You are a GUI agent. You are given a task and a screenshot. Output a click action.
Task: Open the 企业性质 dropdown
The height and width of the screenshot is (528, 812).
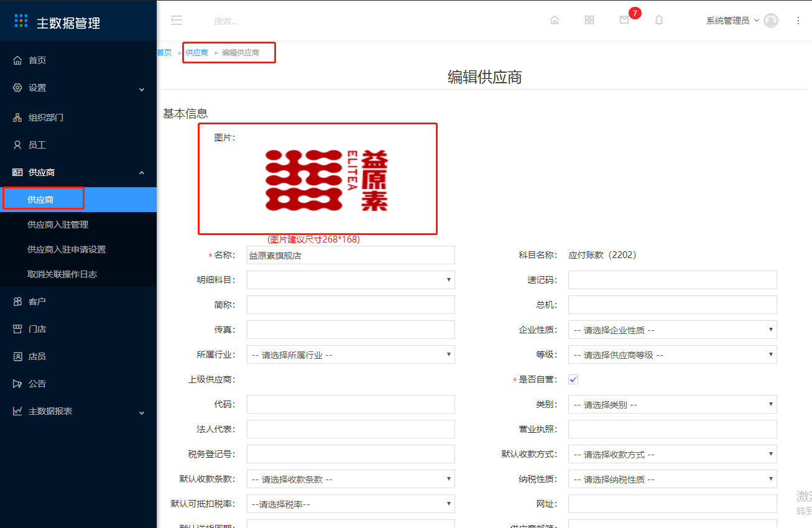coord(673,330)
